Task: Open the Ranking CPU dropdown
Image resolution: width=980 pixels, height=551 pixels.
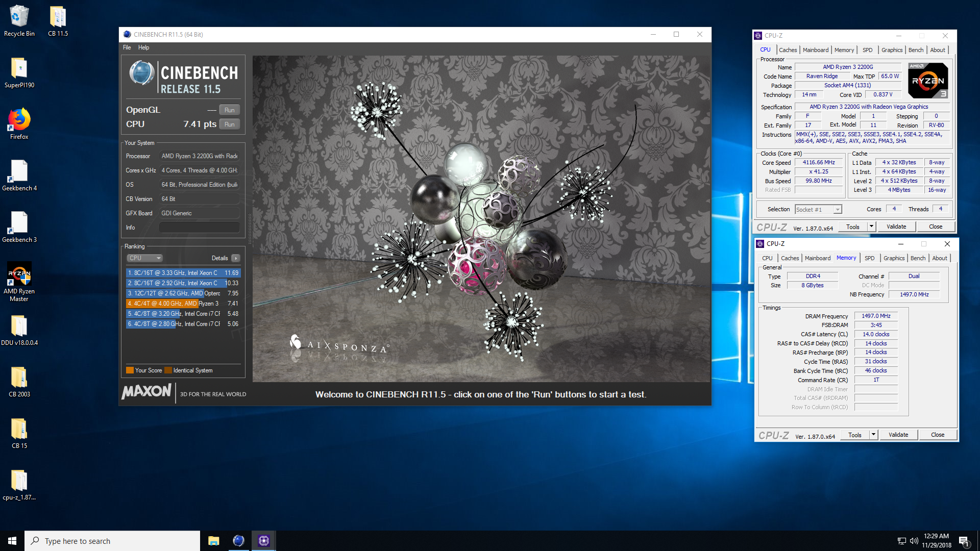Action: [144, 258]
